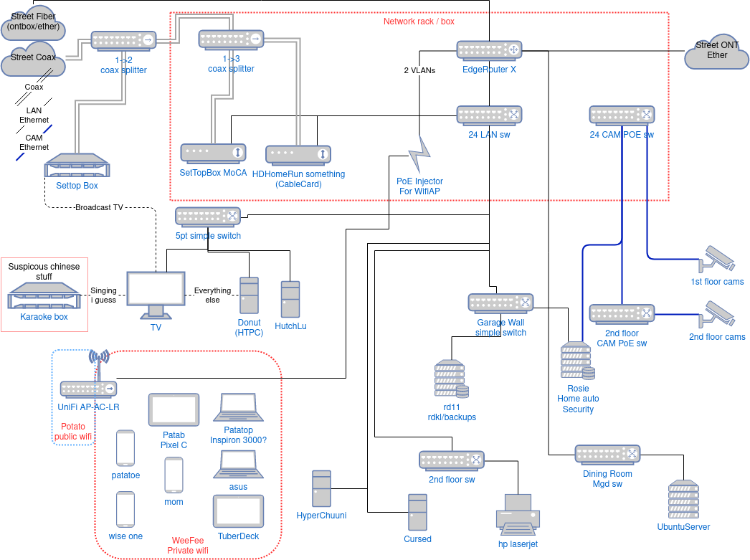Select the asus laptop icon
Viewport: 750px width, 560px height.
pyautogui.click(x=238, y=465)
